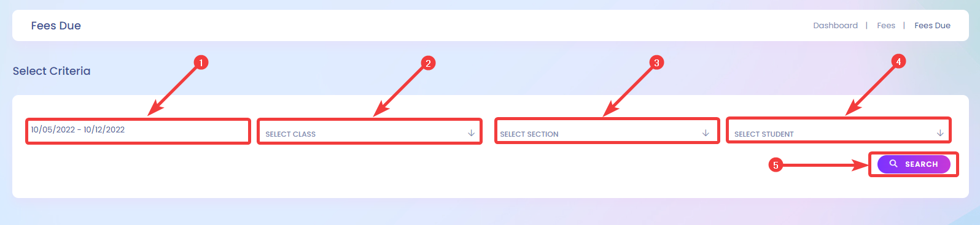Go to Dashboard breadcrumb link
This screenshot has height=225, width=980.
point(835,25)
